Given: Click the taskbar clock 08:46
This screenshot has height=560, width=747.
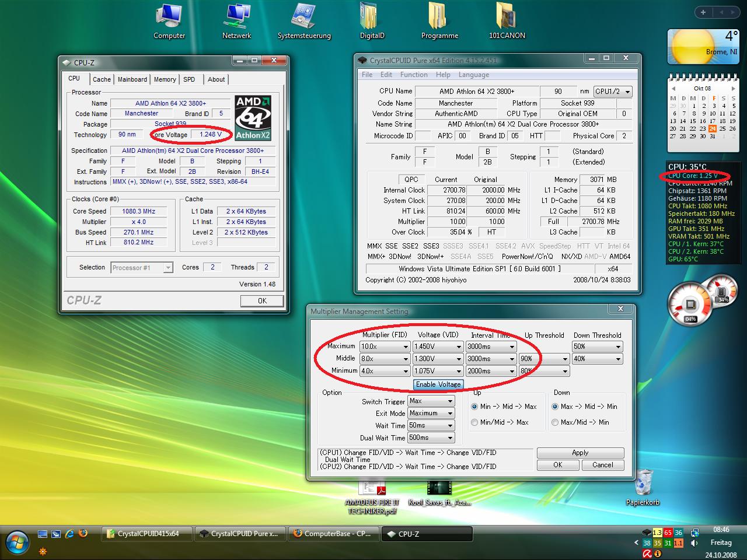Looking at the screenshot, I should tap(721, 530).
